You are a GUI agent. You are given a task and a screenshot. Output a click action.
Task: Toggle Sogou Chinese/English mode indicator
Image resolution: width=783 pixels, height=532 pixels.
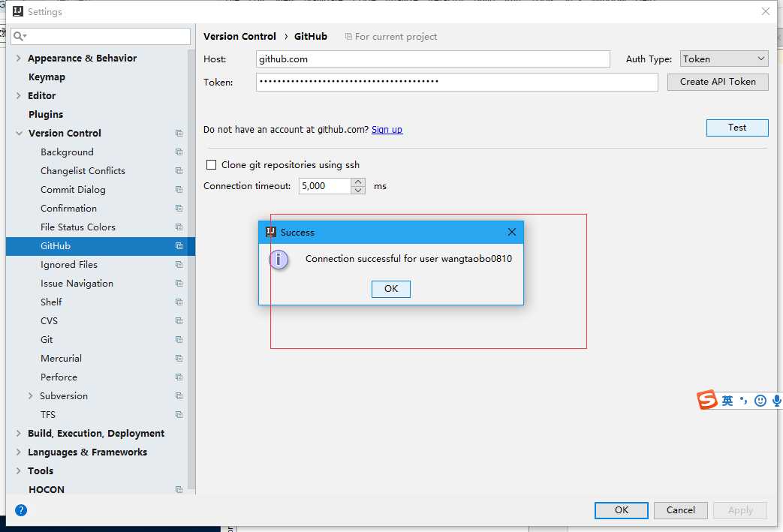click(727, 401)
